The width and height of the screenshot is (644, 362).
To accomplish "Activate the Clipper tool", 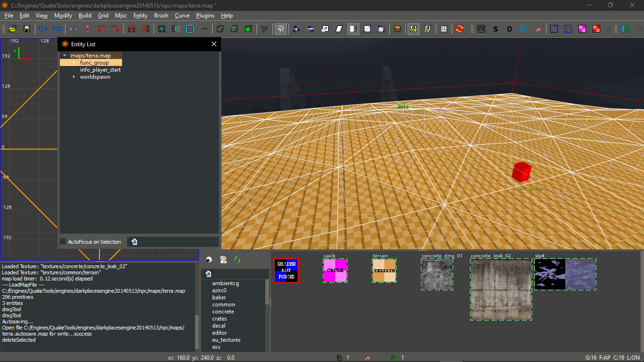I will point(280,29).
